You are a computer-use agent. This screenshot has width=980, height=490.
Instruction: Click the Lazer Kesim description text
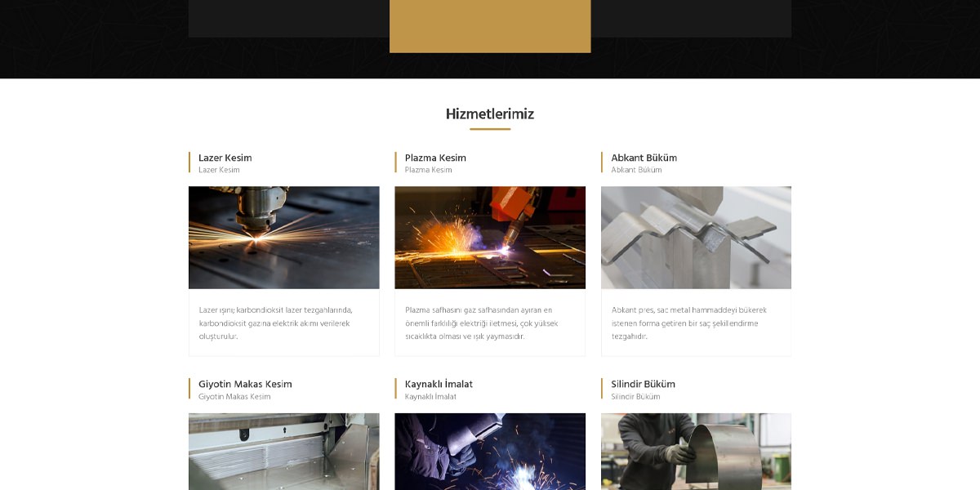tap(276, 323)
